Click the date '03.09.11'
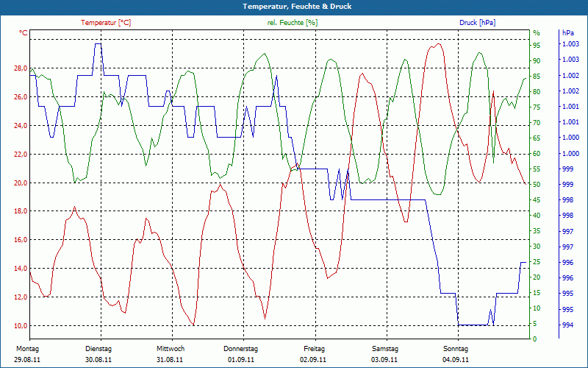 pos(384,360)
